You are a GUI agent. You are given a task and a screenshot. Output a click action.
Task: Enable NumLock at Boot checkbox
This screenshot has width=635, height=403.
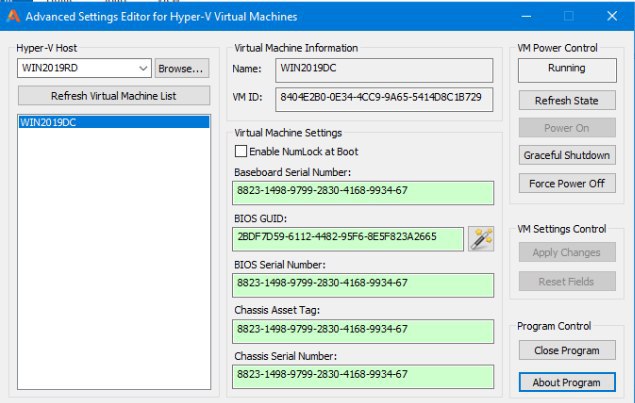pyautogui.click(x=241, y=151)
